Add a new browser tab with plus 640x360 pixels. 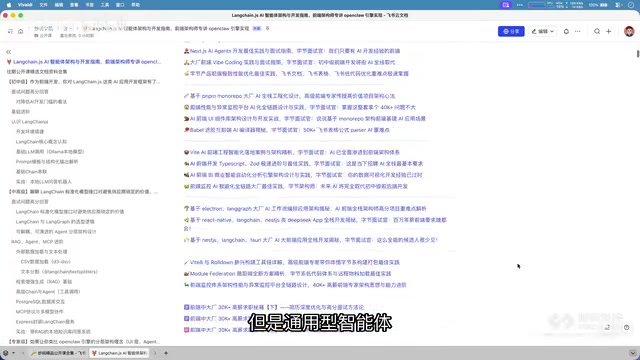pos(166,353)
